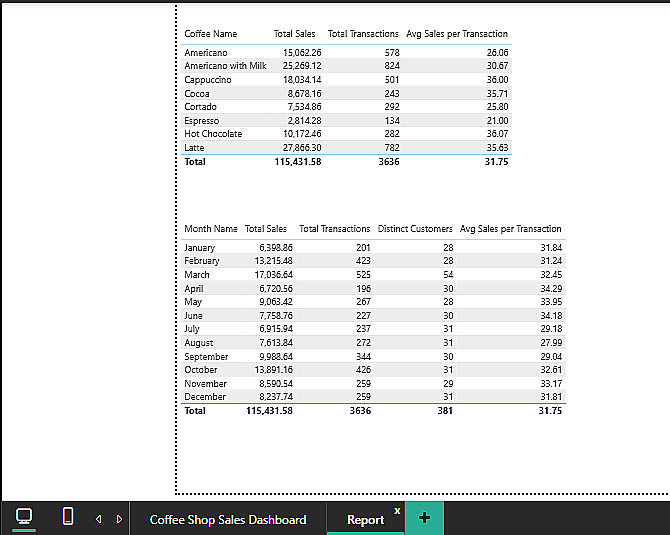This screenshot has width=670, height=535.
Task: Select the March row in month table
Action: (197, 274)
